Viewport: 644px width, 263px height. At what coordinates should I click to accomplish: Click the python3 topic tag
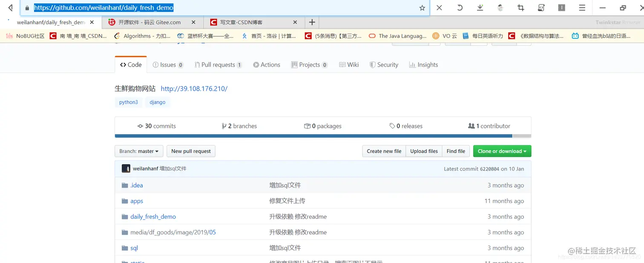coord(129,102)
